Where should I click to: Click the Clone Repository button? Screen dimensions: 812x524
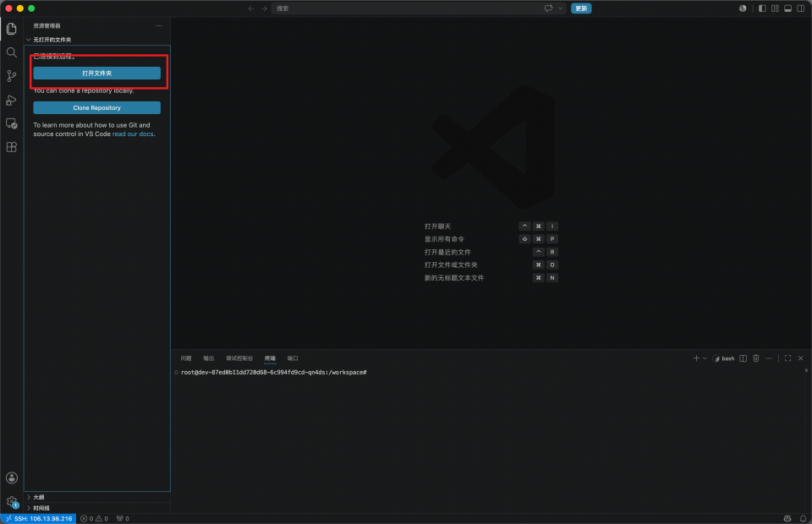(x=96, y=107)
